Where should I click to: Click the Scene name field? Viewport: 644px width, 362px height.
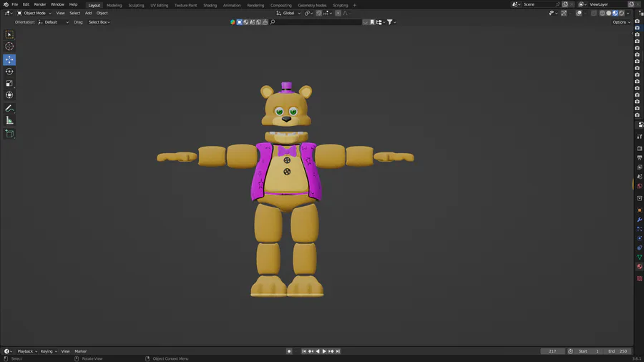click(x=538, y=4)
